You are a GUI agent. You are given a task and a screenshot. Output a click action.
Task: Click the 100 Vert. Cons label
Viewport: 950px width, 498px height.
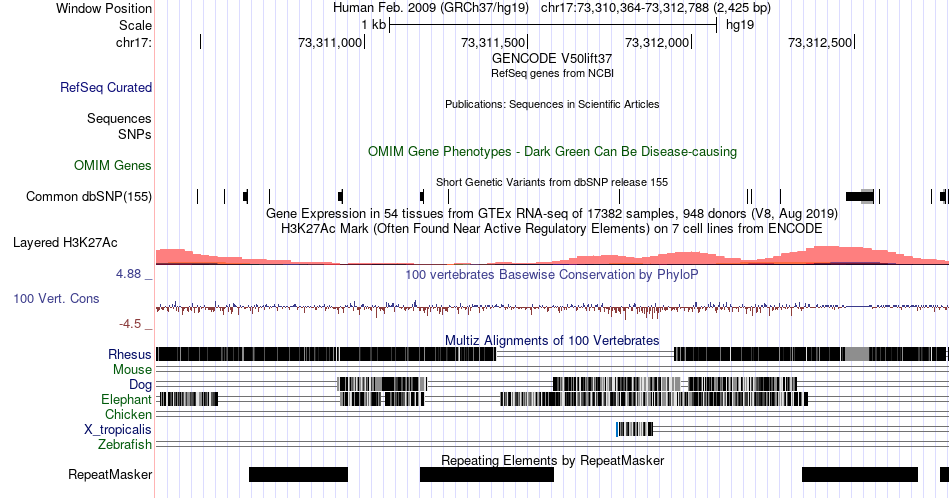click(x=56, y=298)
